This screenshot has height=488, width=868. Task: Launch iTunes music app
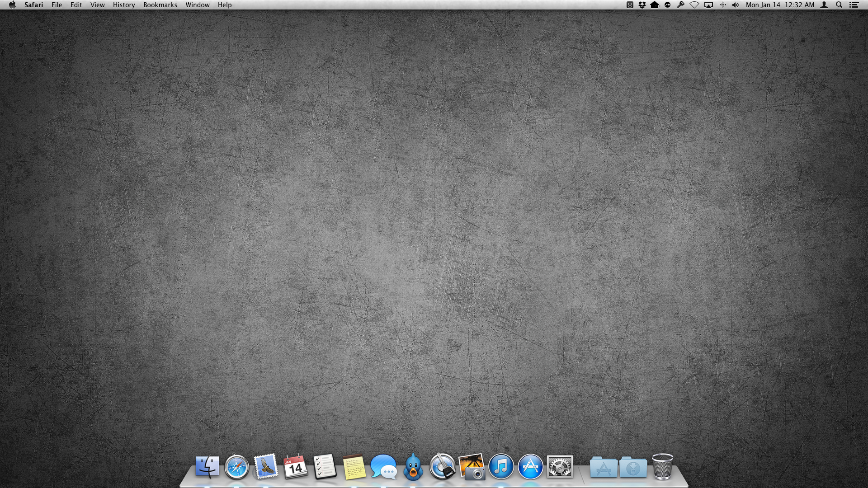coord(501,466)
